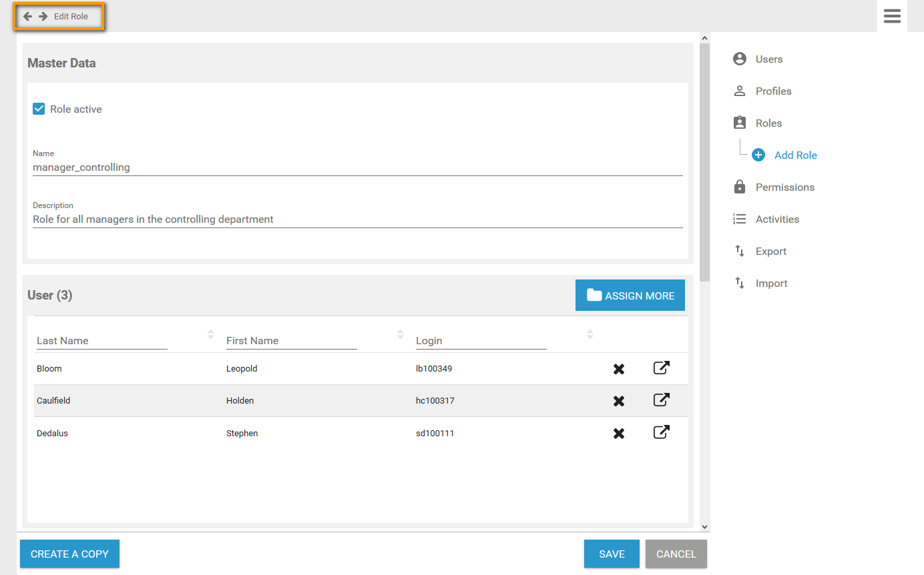Click the back arrow icon
Screen dimensions: 924x575
click(x=27, y=17)
